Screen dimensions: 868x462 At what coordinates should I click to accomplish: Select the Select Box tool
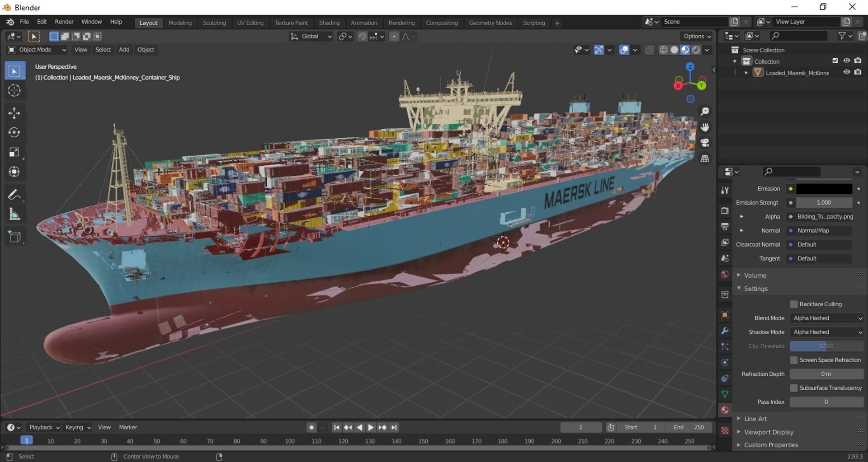pos(14,71)
